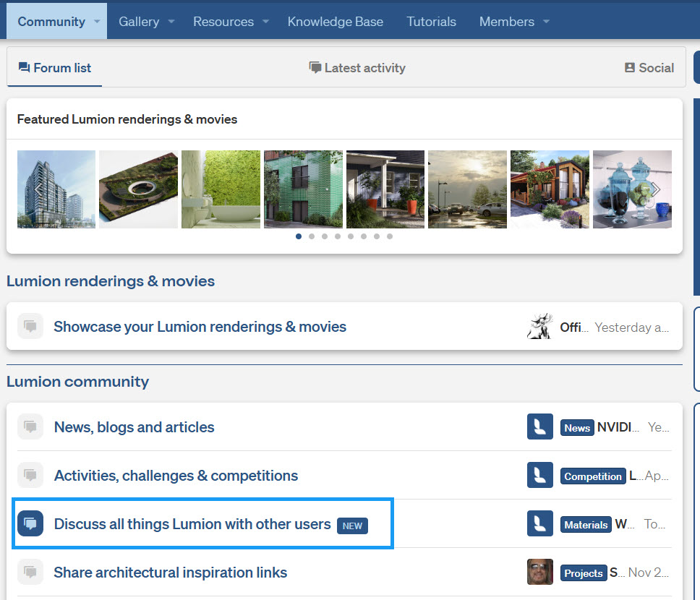Open Activities, challenges & competitions forum
The width and height of the screenshot is (700, 600).
[x=176, y=476]
